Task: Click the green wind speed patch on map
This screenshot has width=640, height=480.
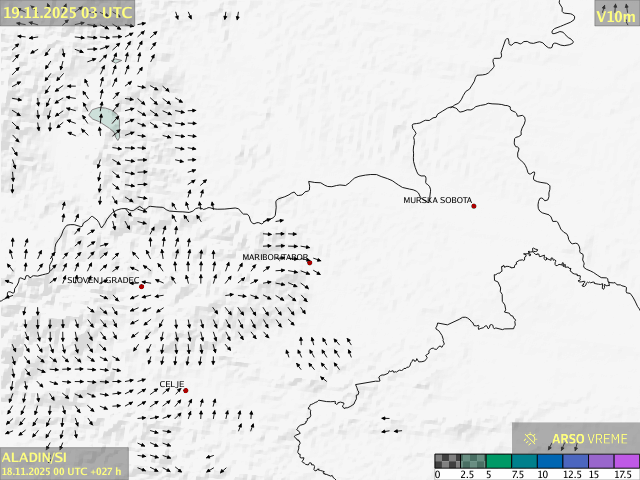Action: tap(105, 119)
